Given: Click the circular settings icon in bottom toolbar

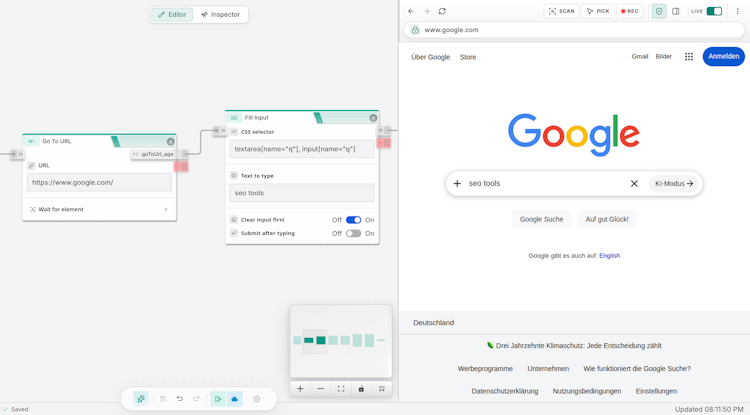Looking at the screenshot, I should 257,399.
